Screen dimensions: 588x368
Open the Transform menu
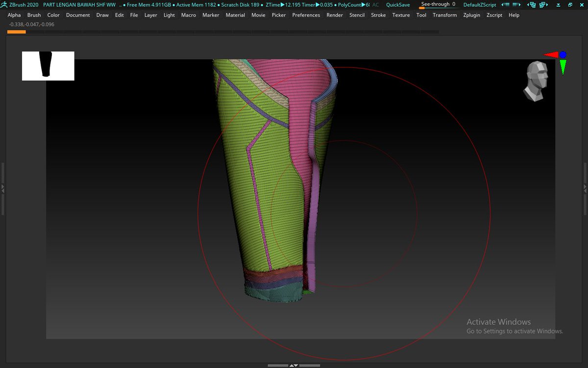tap(445, 15)
